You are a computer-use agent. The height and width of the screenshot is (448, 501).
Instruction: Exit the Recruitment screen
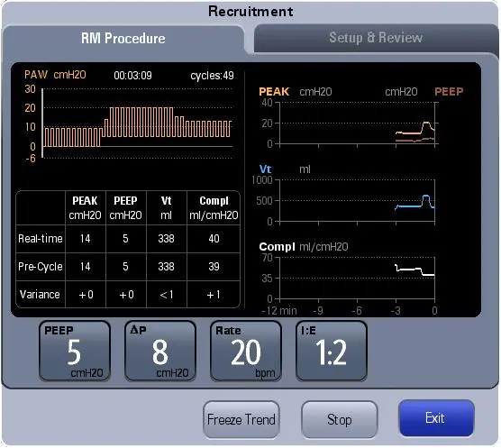436,418
